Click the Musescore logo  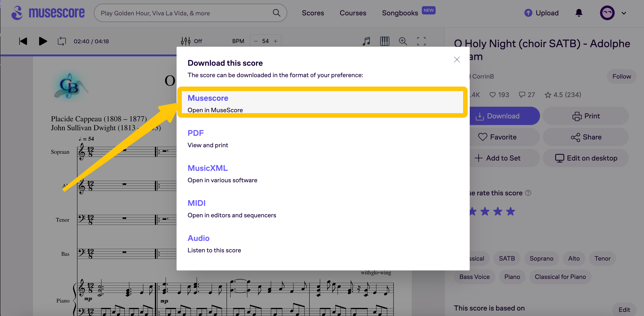[x=47, y=13]
